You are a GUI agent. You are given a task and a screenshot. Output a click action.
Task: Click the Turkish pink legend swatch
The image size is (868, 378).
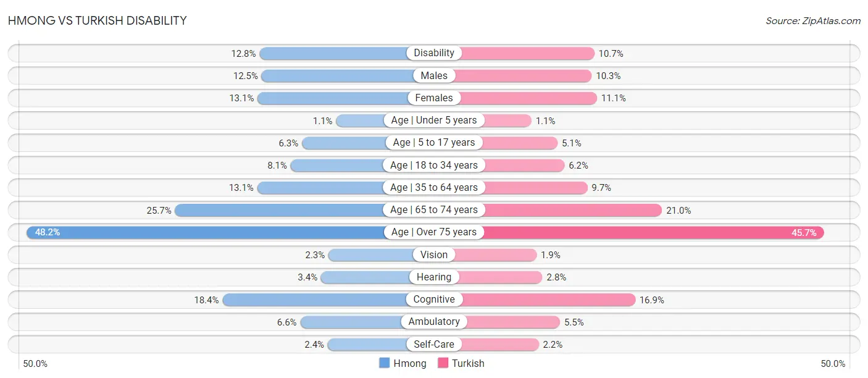click(x=443, y=363)
